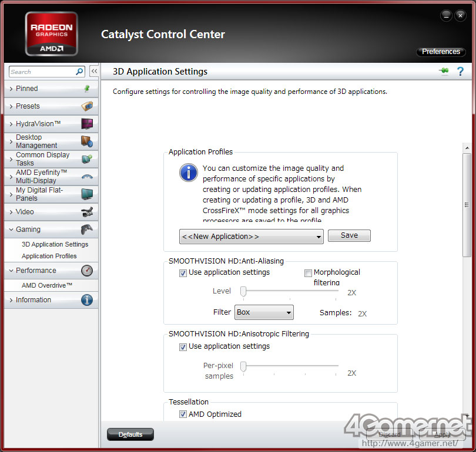The height and width of the screenshot is (452, 476).
Task: Open Application Profiles under Gaming
Action: 49,256
